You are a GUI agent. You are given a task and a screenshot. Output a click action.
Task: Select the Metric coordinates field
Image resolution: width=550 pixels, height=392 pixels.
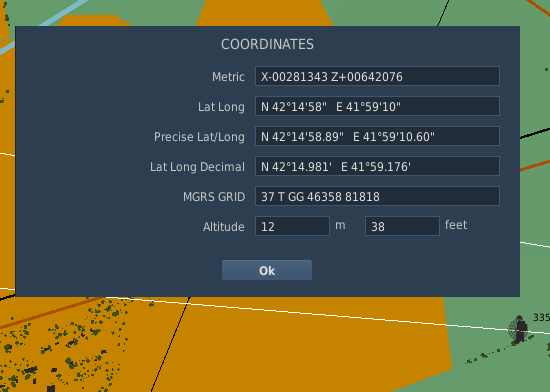pyautogui.click(x=377, y=76)
